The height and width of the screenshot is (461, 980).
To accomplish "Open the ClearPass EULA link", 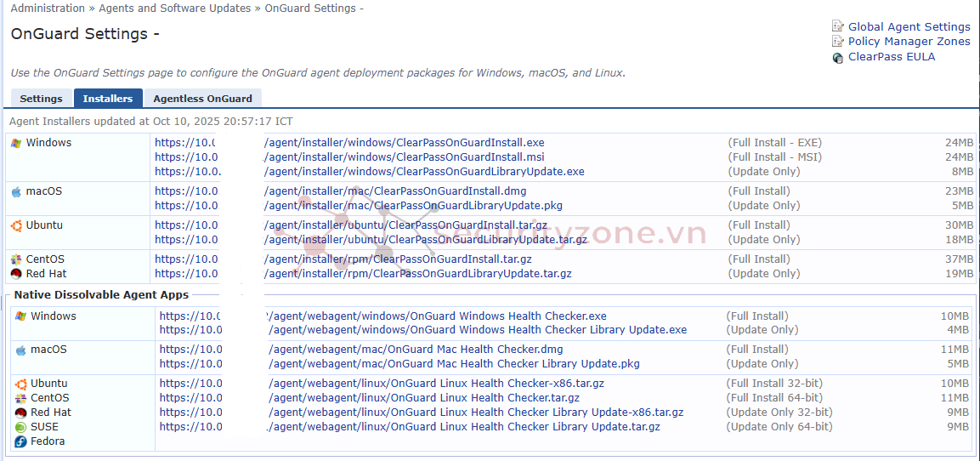I will [891, 57].
